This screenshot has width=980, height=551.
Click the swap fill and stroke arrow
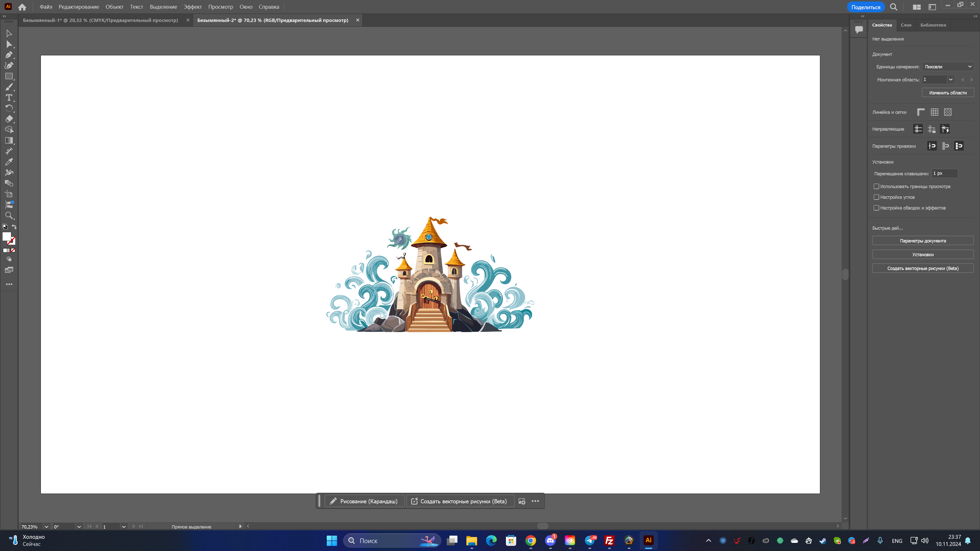[x=14, y=227]
